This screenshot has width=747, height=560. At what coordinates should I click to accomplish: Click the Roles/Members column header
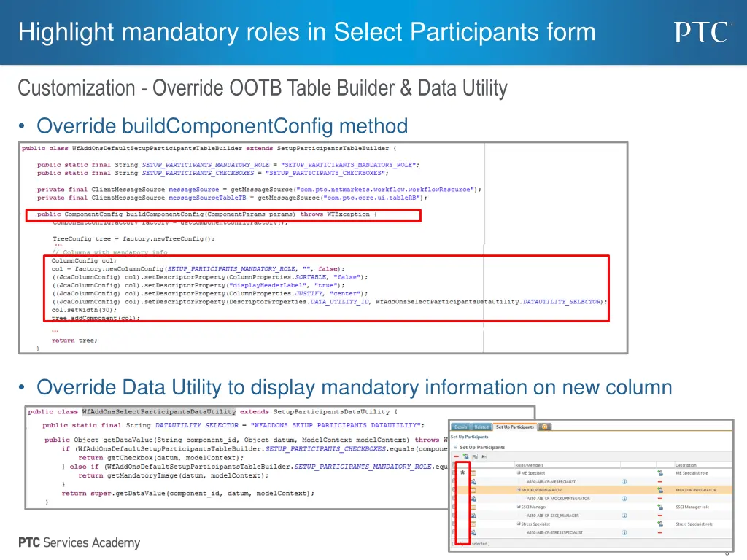[530, 464]
